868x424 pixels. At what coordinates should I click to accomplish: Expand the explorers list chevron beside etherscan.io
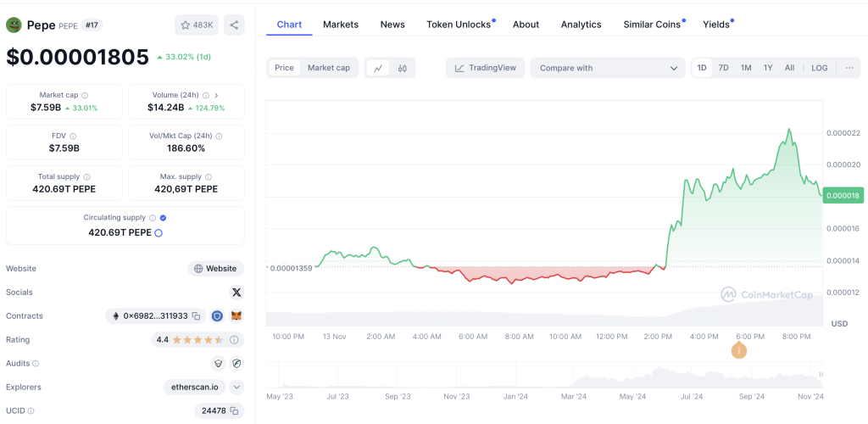pyautogui.click(x=236, y=387)
